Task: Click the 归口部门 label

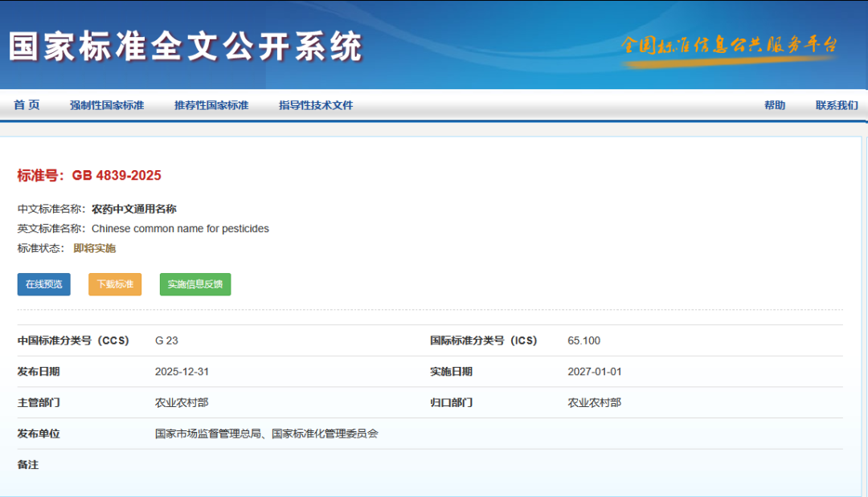Action: coord(451,402)
